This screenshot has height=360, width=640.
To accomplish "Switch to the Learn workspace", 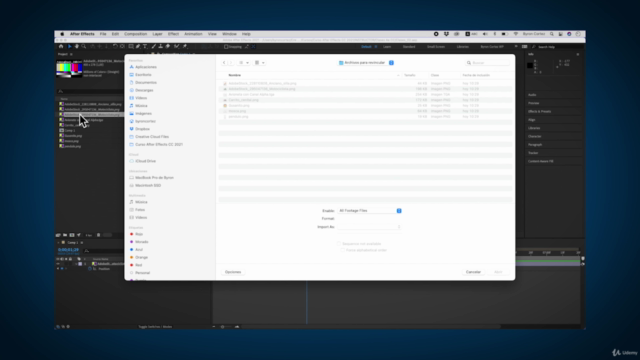I will pyautogui.click(x=387, y=47).
